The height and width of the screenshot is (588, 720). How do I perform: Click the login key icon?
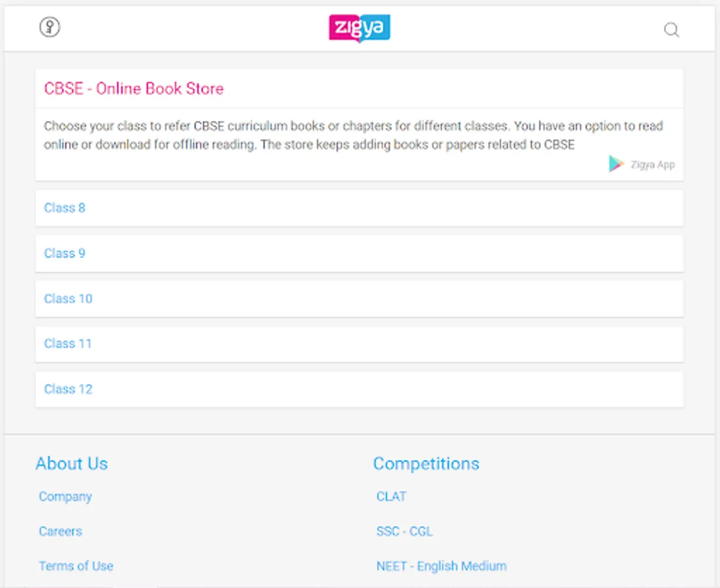point(50,27)
